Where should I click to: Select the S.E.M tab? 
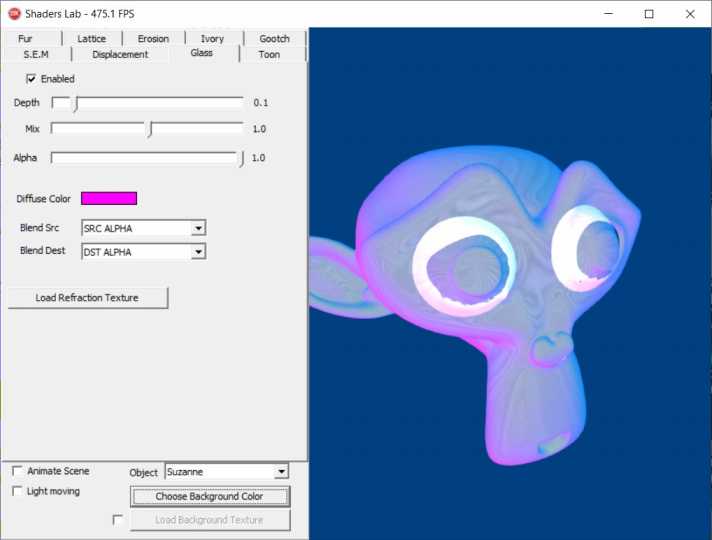[36, 55]
